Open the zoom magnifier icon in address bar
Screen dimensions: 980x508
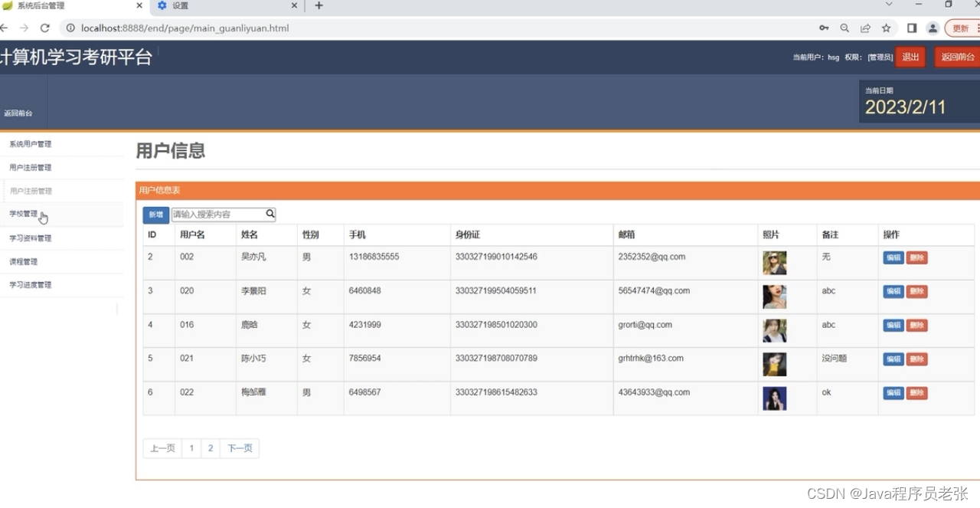844,28
